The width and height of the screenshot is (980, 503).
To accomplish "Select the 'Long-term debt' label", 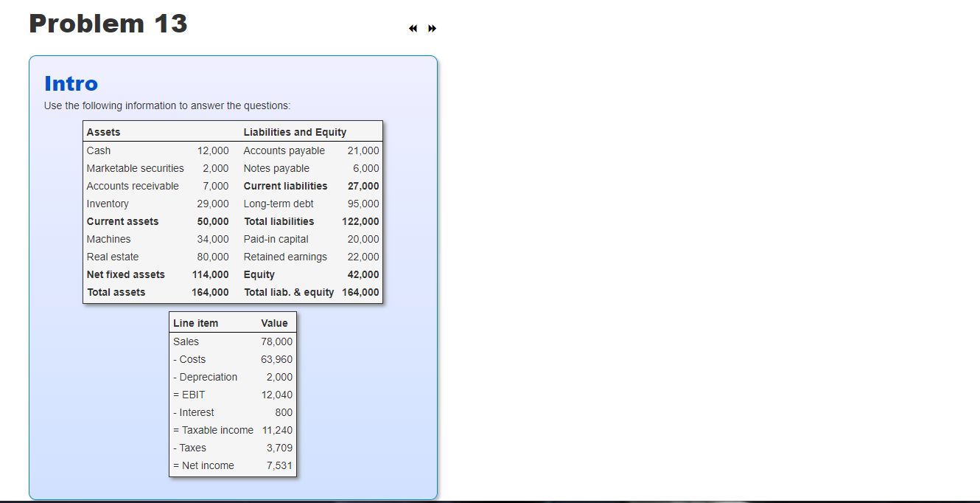I will click(279, 204).
